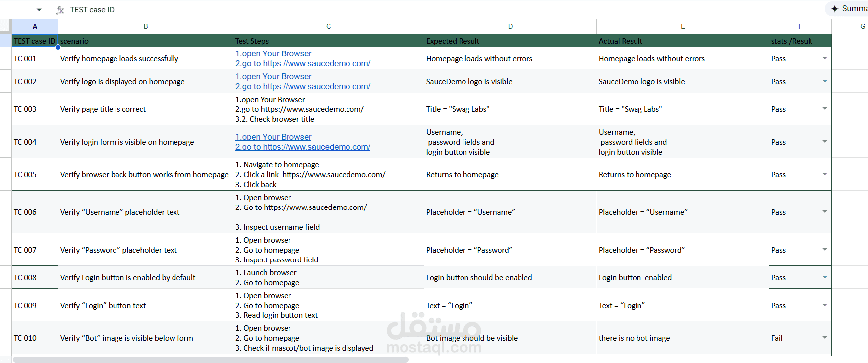868x363 pixels.
Task: Select the 'TC 008' cell
Action: pos(35,277)
